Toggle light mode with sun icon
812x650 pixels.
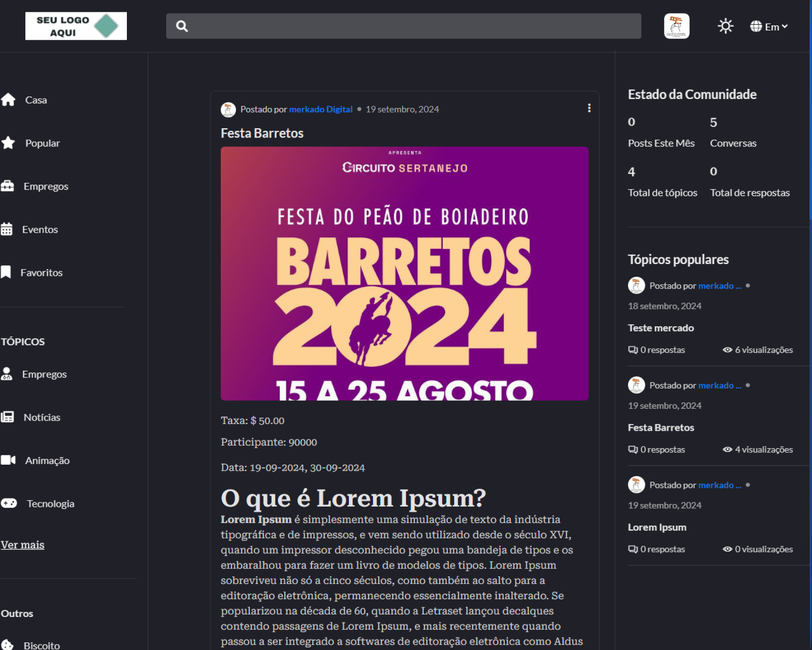(725, 26)
